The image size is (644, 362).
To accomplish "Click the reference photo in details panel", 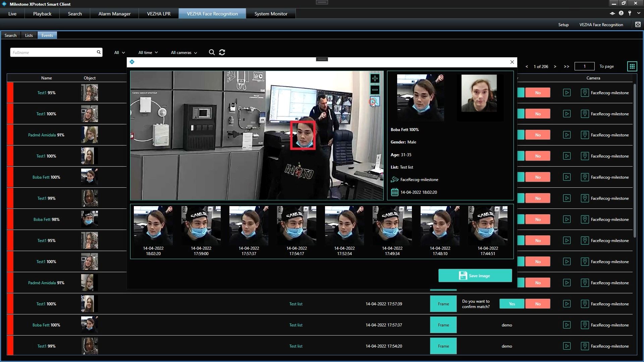I will (479, 93).
